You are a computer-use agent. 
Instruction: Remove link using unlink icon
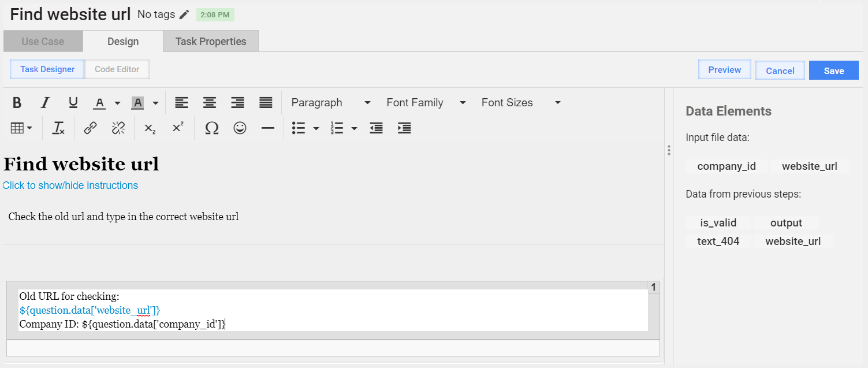pyautogui.click(x=118, y=128)
